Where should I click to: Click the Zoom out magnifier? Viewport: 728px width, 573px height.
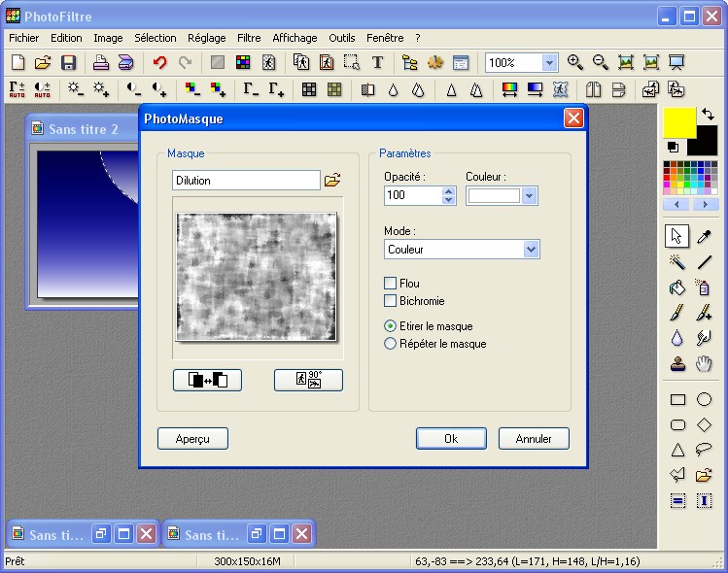tap(601, 62)
